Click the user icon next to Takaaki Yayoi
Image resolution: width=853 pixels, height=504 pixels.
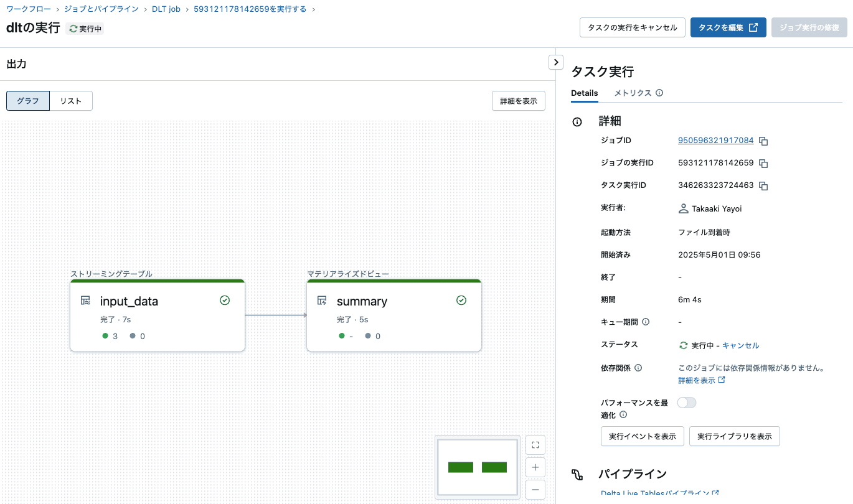(x=683, y=208)
